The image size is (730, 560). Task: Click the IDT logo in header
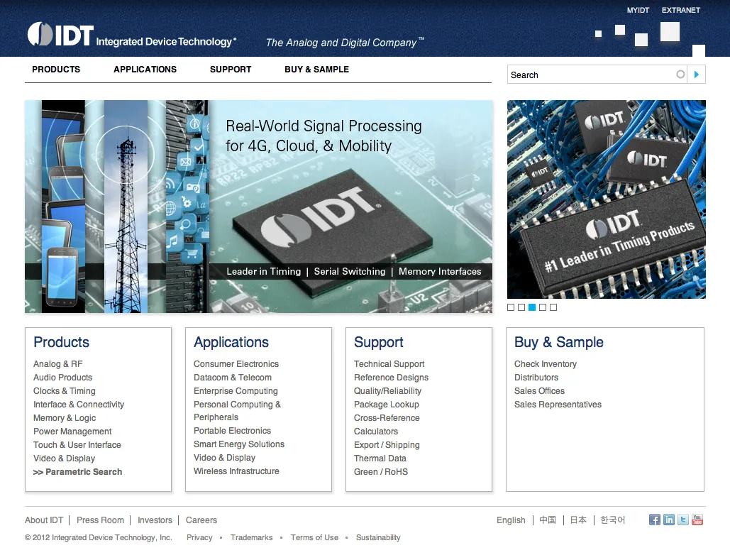click(60, 35)
